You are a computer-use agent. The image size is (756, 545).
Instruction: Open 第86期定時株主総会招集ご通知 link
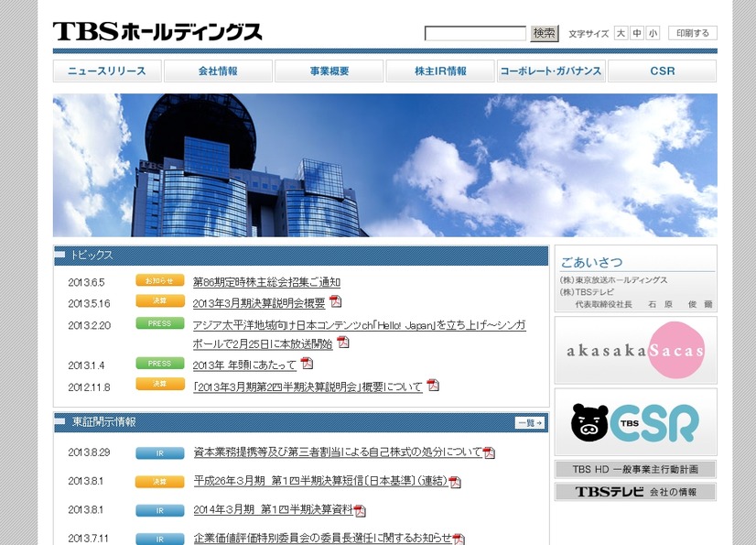(x=266, y=282)
